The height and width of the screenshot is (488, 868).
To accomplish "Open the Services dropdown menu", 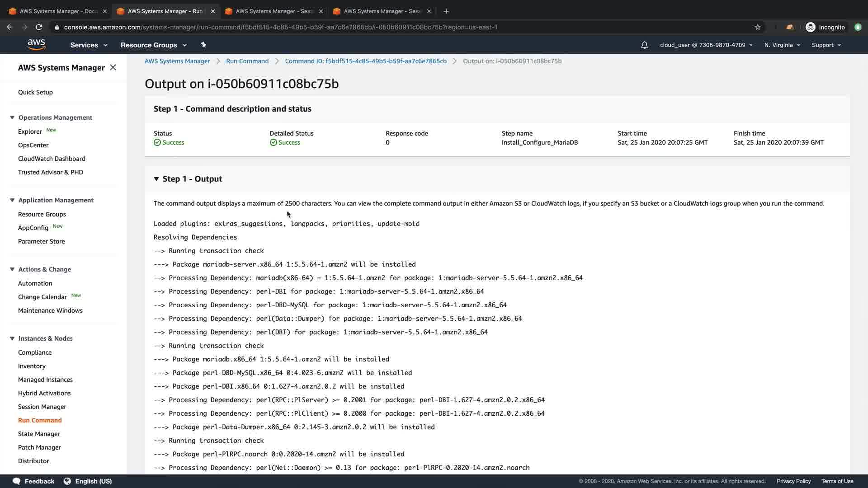I will (89, 45).
